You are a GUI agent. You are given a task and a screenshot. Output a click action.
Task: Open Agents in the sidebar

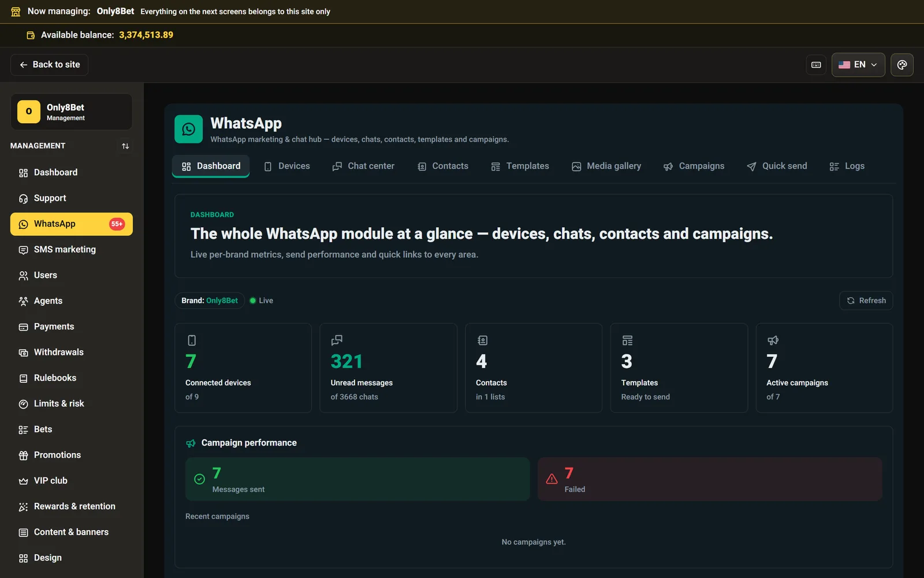72,301
